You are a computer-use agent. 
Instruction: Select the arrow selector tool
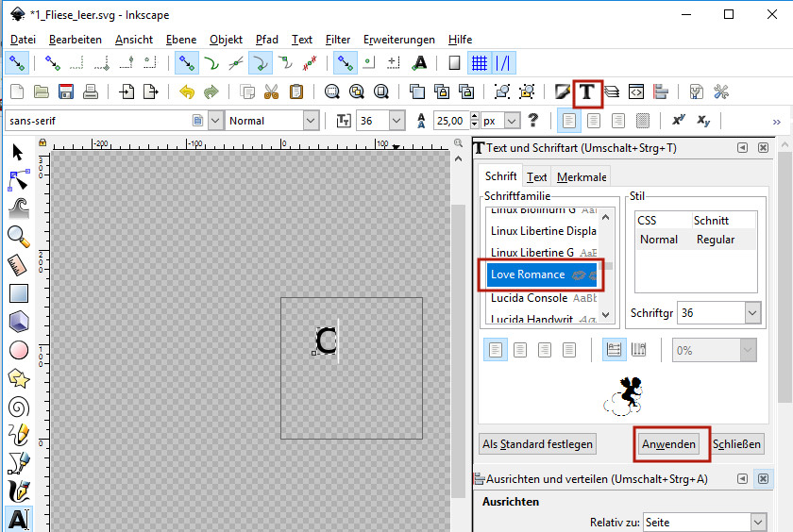click(18, 152)
